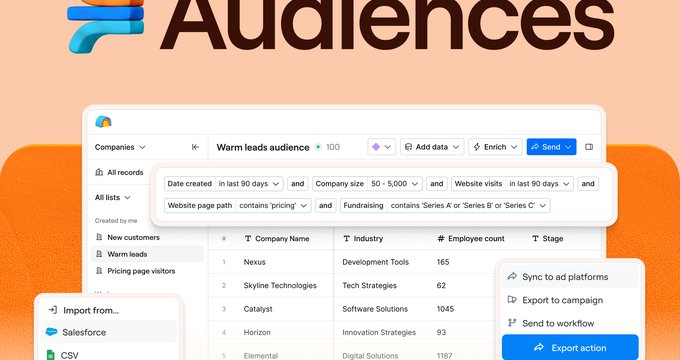
Task: Click the green CSV sheet icon
Action: click(51, 355)
